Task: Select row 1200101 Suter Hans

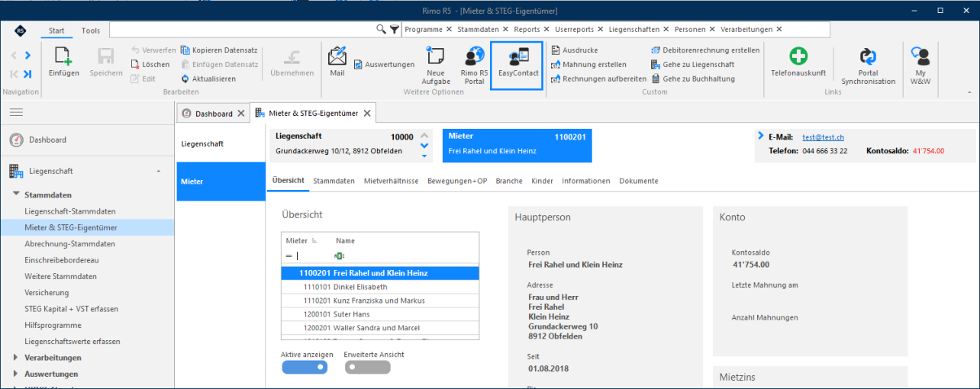Action: [x=380, y=314]
